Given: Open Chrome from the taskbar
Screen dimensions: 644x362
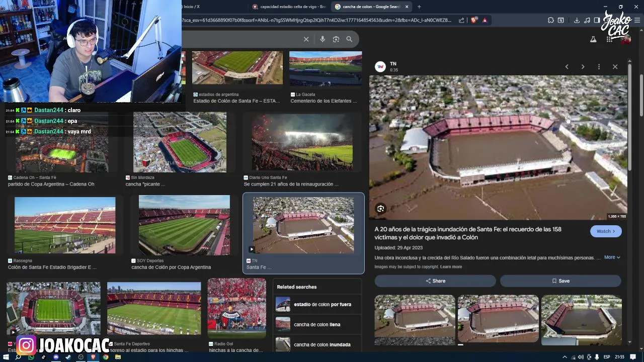Looking at the screenshot, I should (106, 357).
